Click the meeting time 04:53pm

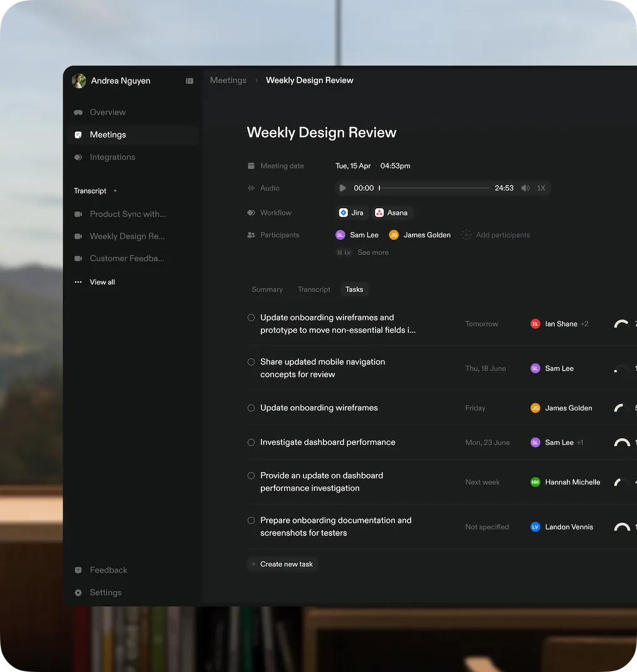pyautogui.click(x=395, y=166)
